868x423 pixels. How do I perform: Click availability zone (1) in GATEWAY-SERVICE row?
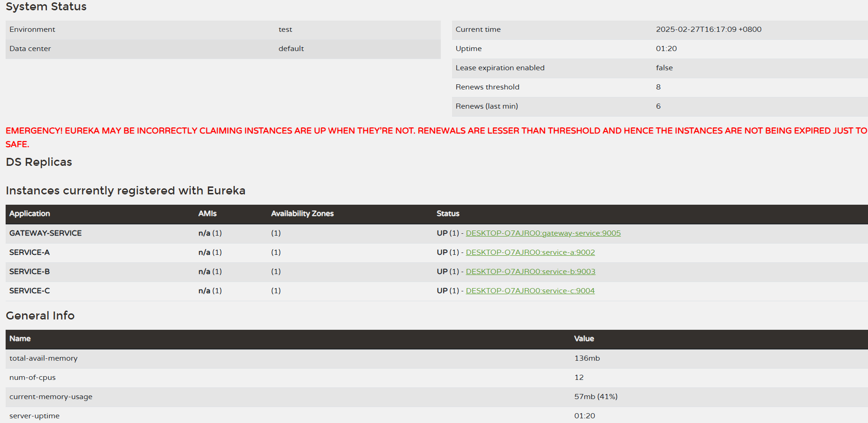pos(276,233)
